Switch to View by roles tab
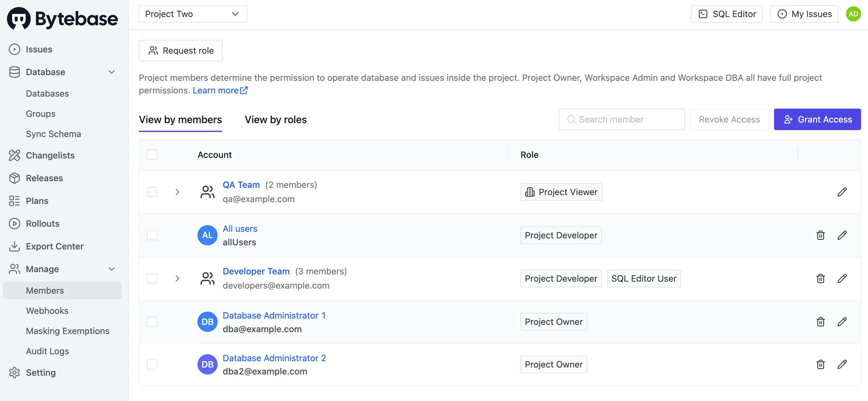Viewport: 868px width, 401px height. (275, 119)
